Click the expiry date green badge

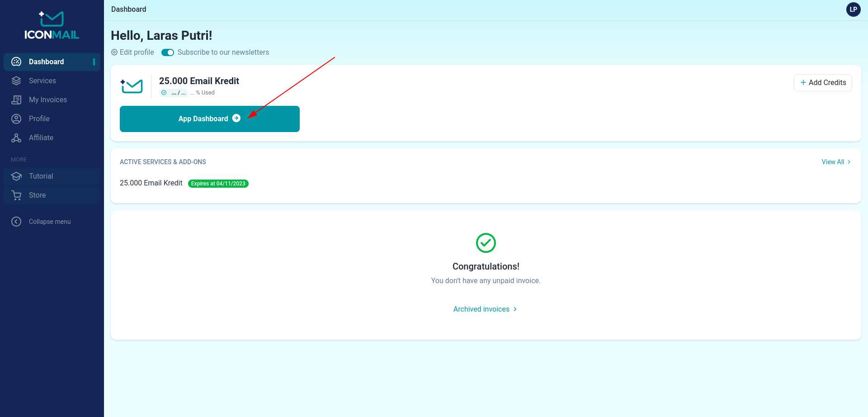[x=218, y=184]
